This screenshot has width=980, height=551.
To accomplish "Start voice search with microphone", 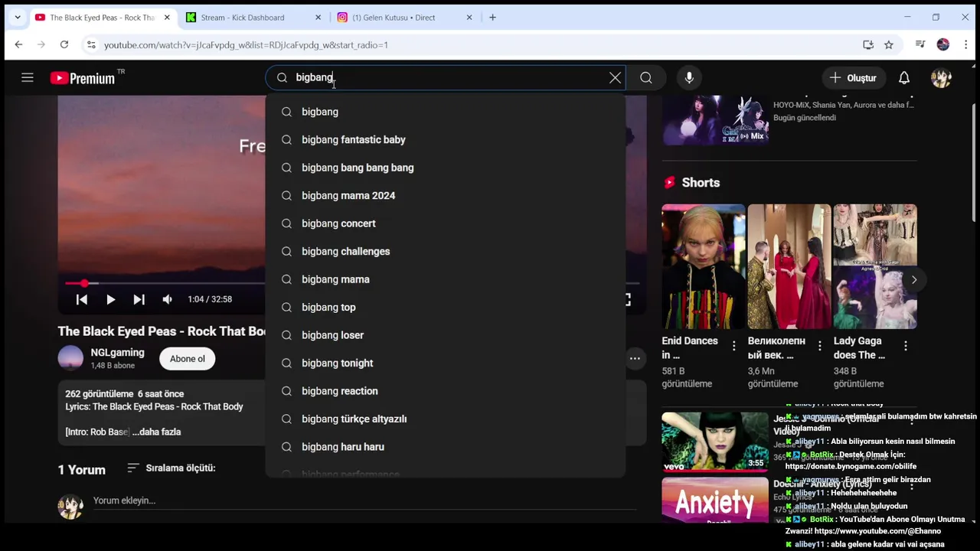I will tap(689, 77).
